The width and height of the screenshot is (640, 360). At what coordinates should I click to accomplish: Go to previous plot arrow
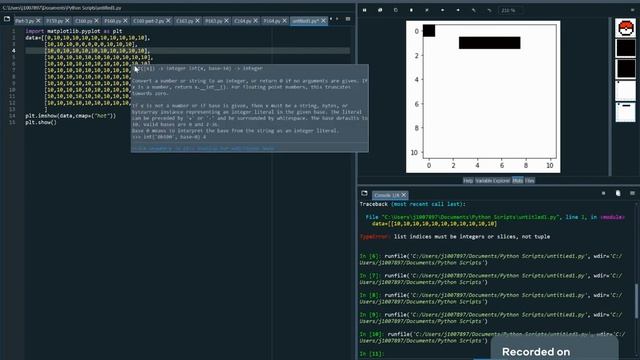point(442,10)
